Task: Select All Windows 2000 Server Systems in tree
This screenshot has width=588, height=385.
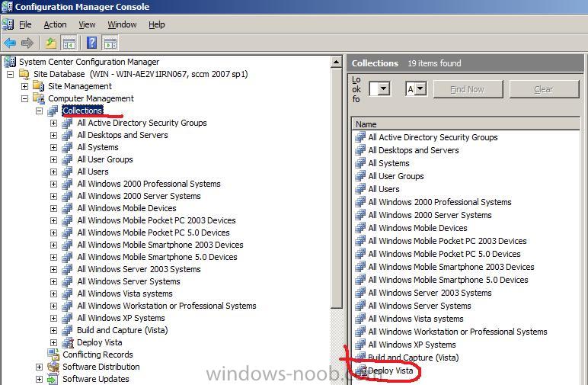Action: click(x=139, y=196)
